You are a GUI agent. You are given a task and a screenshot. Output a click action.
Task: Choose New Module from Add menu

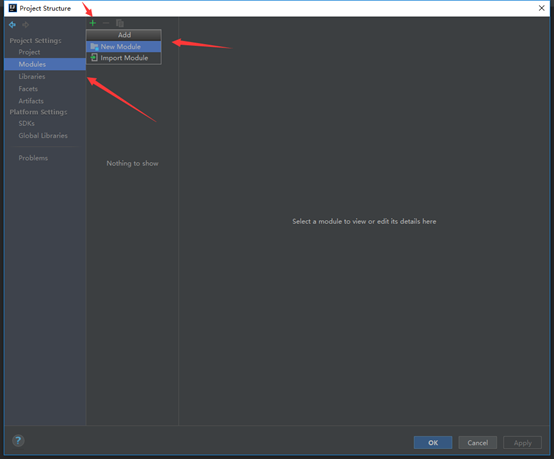124,47
